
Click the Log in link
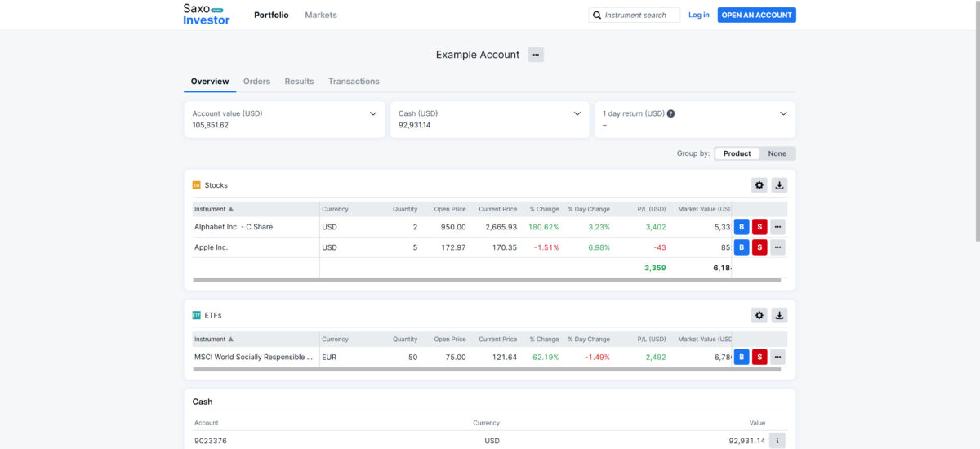point(699,15)
